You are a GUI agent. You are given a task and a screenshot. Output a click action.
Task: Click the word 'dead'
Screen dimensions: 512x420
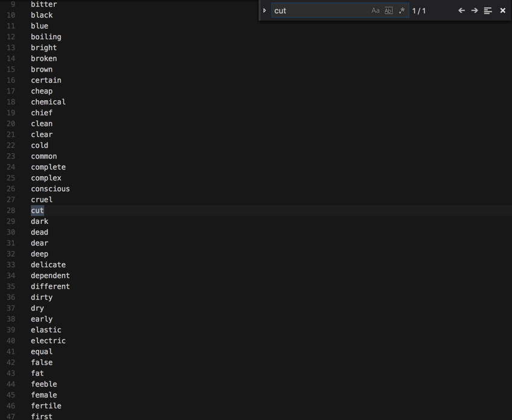pos(40,232)
